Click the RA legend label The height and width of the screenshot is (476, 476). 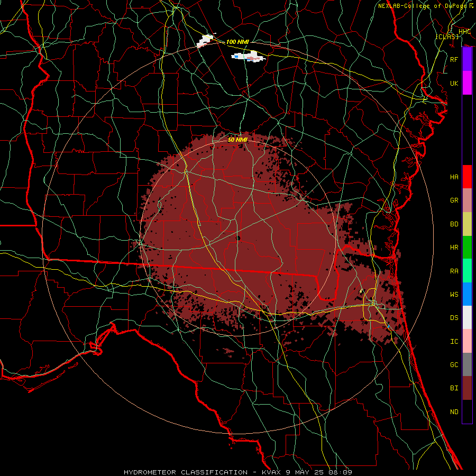point(454,271)
